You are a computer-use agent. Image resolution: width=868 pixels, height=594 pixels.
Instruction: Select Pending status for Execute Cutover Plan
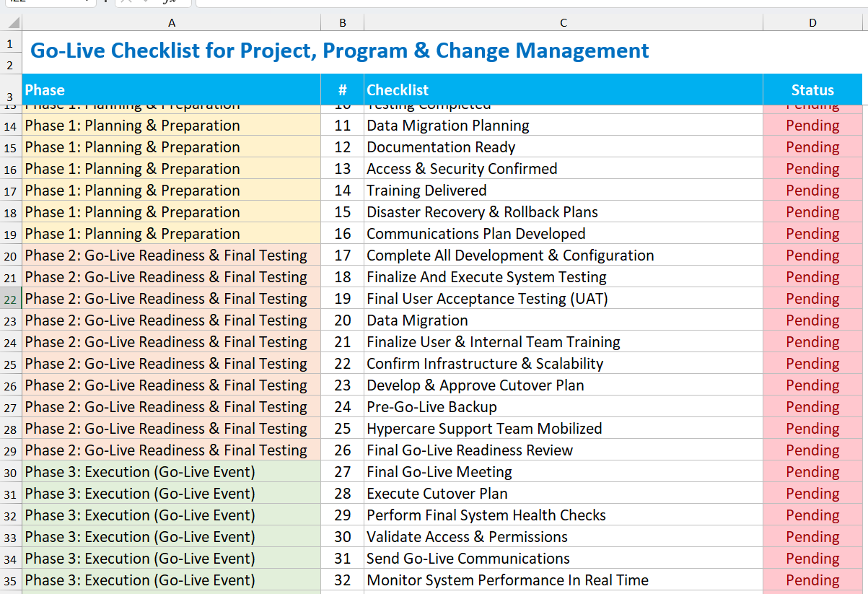pos(812,494)
